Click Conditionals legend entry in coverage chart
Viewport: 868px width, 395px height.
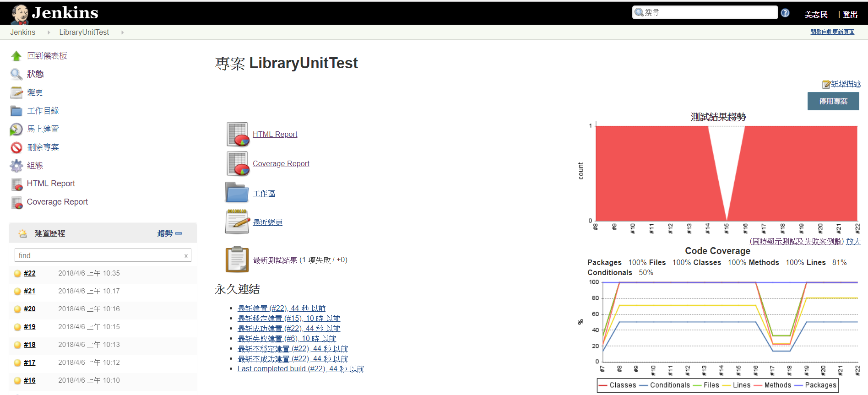tap(664, 385)
